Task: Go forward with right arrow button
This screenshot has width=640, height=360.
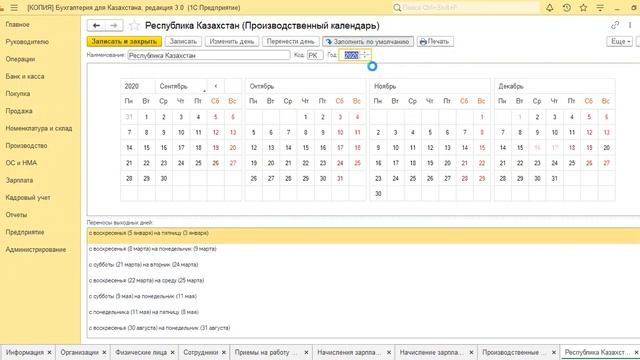Action: coord(114,25)
